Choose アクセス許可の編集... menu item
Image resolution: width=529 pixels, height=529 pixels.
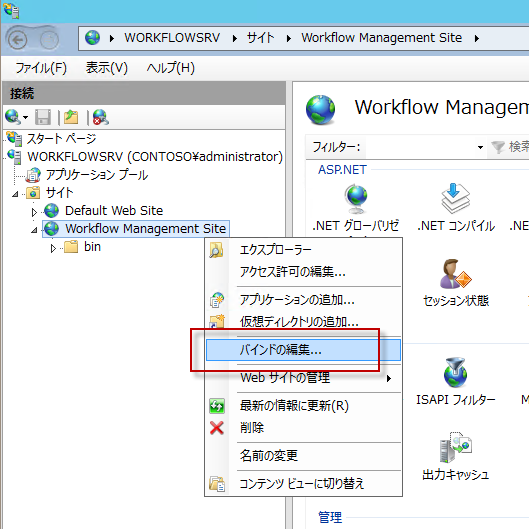click(x=303, y=272)
